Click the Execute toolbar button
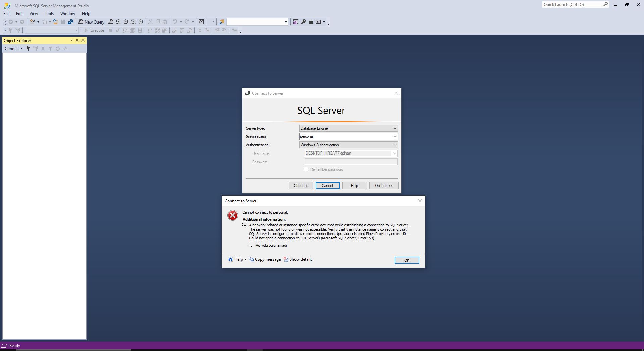Image resolution: width=644 pixels, height=351 pixels. [x=94, y=30]
